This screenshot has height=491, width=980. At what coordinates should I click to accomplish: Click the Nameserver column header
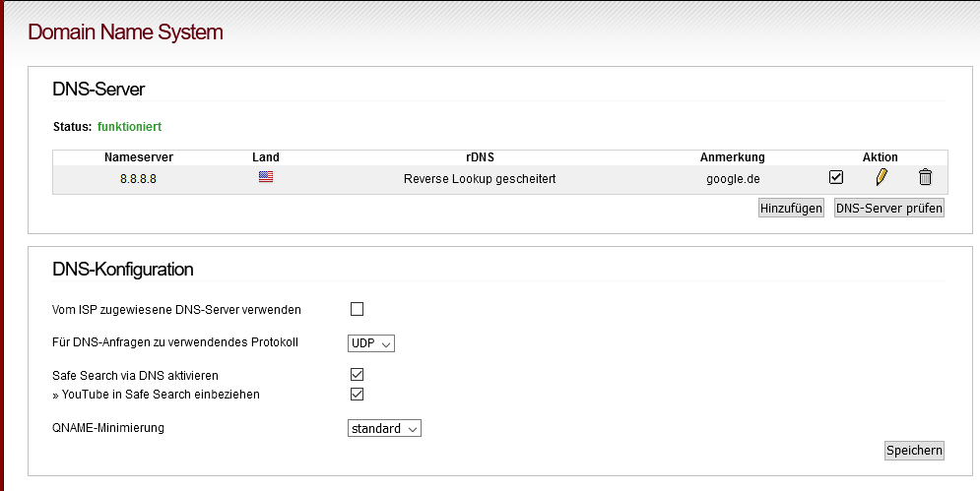pos(139,157)
